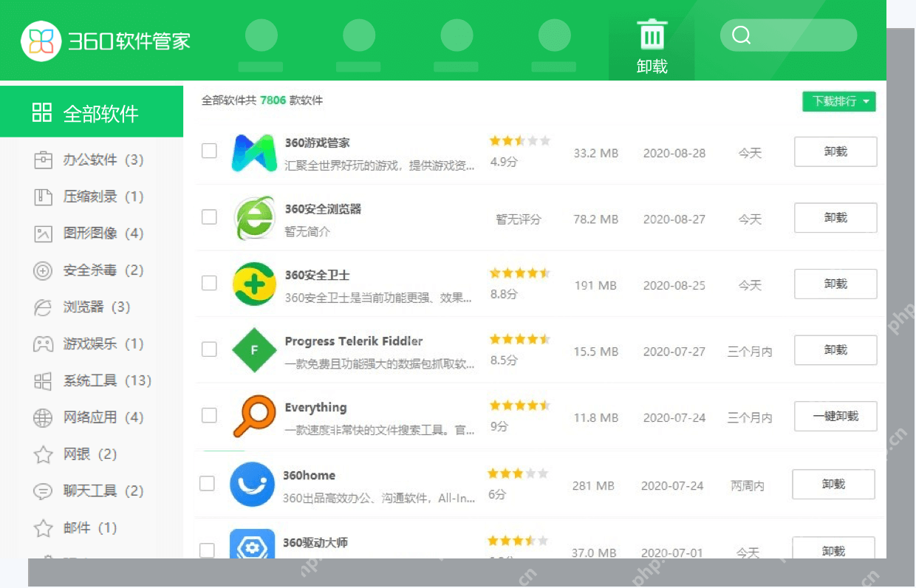Tick the checkbox for 360安全卫士
Image resolution: width=916 pixels, height=588 pixels.
209,283
